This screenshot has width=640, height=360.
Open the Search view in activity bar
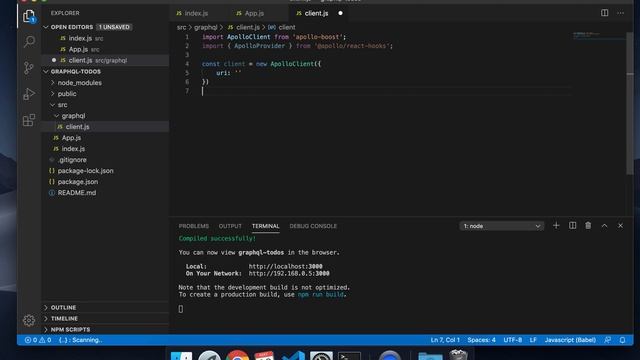(29, 42)
